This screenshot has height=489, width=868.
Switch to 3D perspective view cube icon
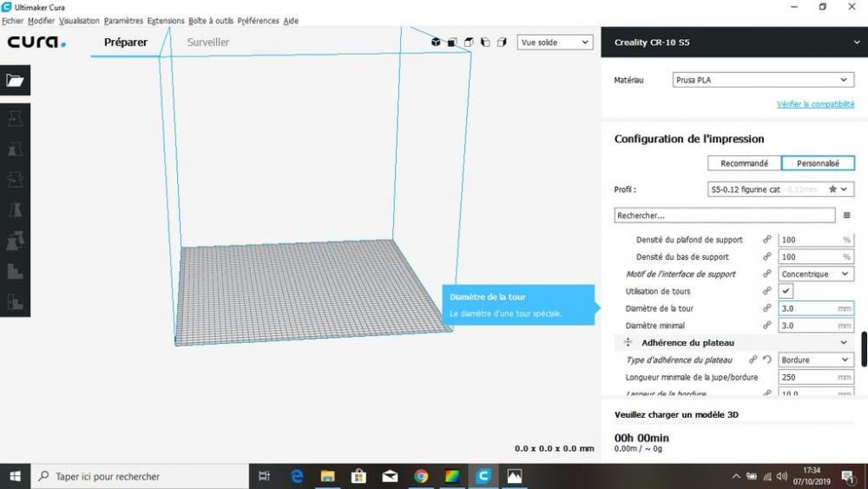coord(436,42)
